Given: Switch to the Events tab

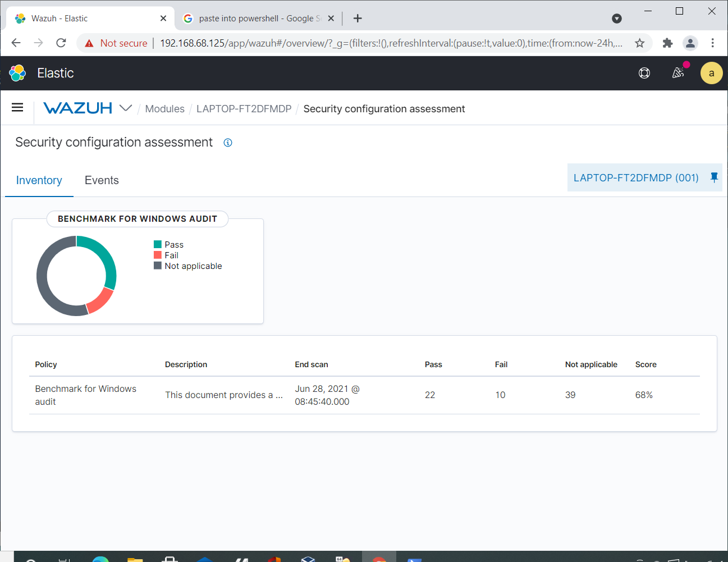Looking at the screenshot, I should coord(102,180).
